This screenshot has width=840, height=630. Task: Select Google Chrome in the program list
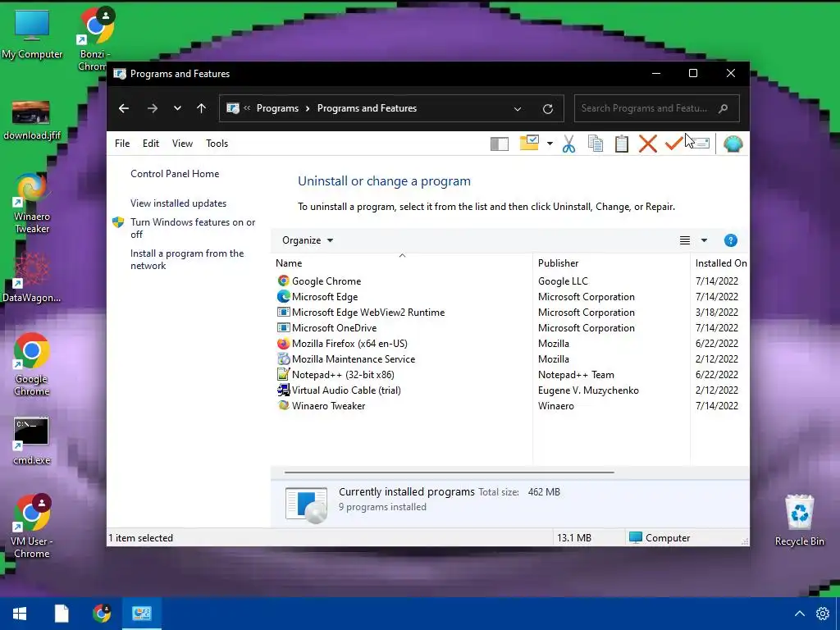[326, 281]
